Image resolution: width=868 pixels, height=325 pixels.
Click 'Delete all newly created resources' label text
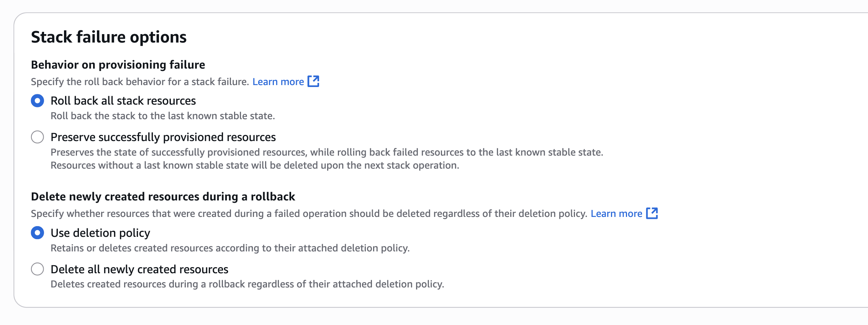pos(139,269)
